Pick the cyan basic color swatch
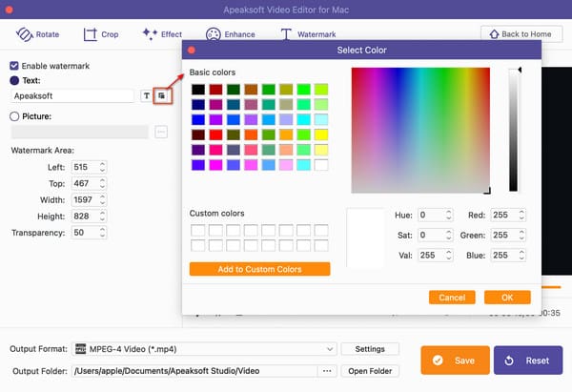Screen dimensions: 572x392 tap(303, 120)
